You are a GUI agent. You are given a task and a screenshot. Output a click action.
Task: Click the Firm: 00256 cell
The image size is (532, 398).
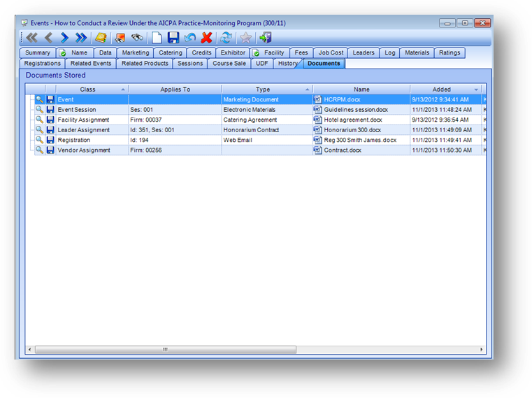coord(175,150)
